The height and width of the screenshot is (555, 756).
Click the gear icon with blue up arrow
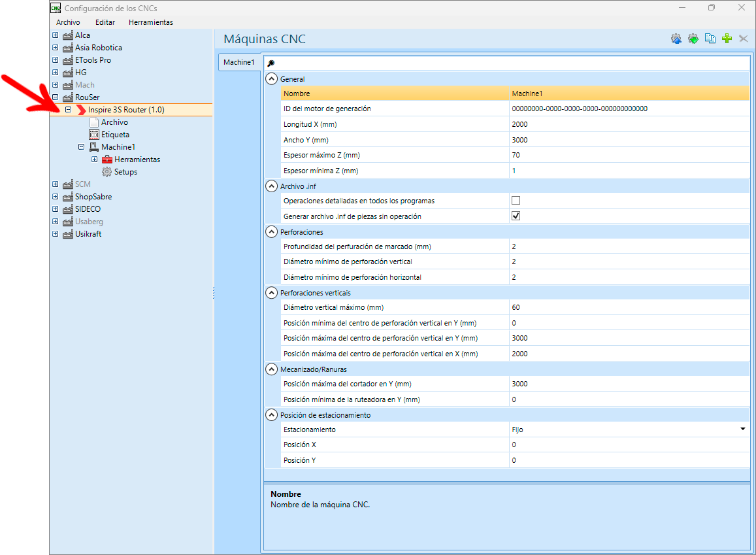pos(676,39)
